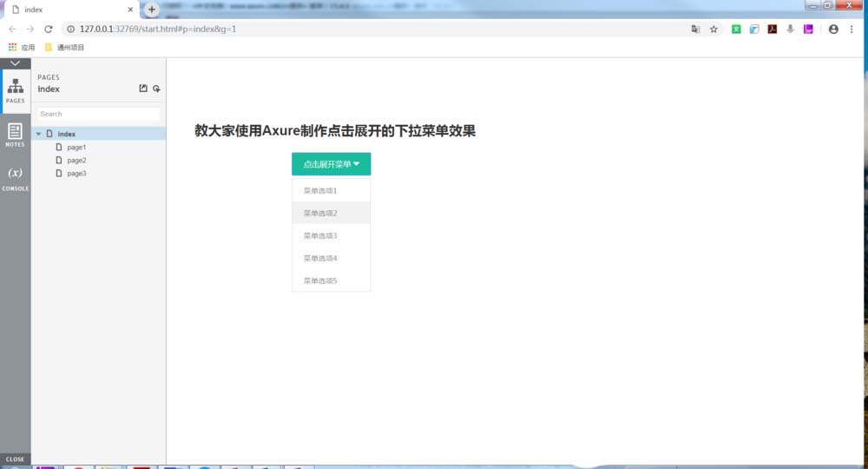Click page icon next to page2
This screenshot has height=469, width=868.
[x=59, y=160]
